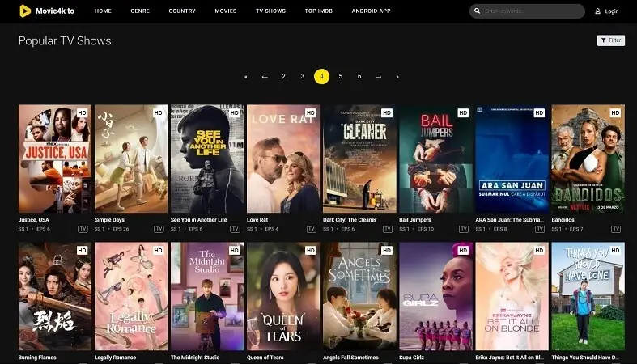Click the HD badge on Queen of Tears poster
637x364 pixels.
310,251
